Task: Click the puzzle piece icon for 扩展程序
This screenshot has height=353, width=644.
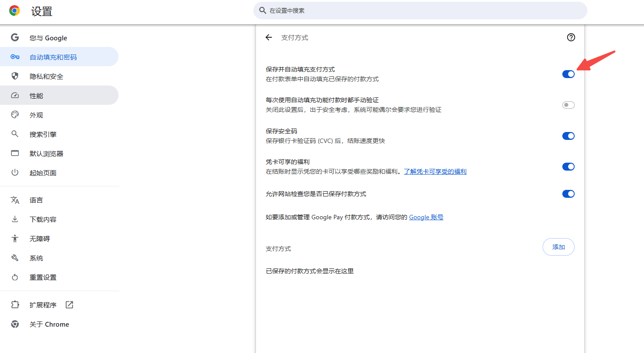Action: (15, 305)
